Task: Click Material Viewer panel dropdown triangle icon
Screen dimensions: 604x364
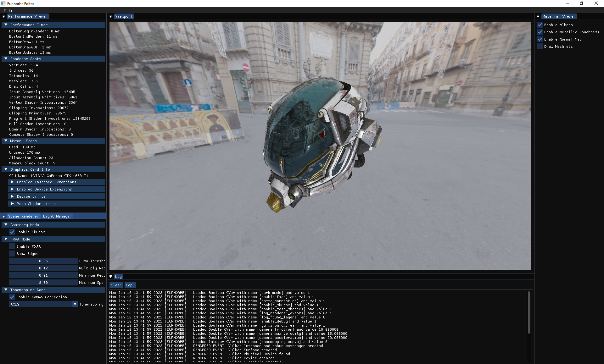Action: pyautogui.click(x=538, y=16)
